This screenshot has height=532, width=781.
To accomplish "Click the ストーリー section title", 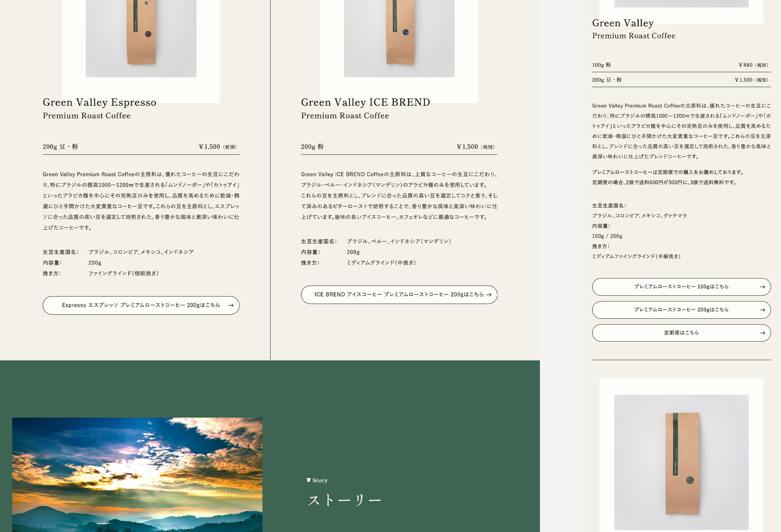I will point(344,500).
